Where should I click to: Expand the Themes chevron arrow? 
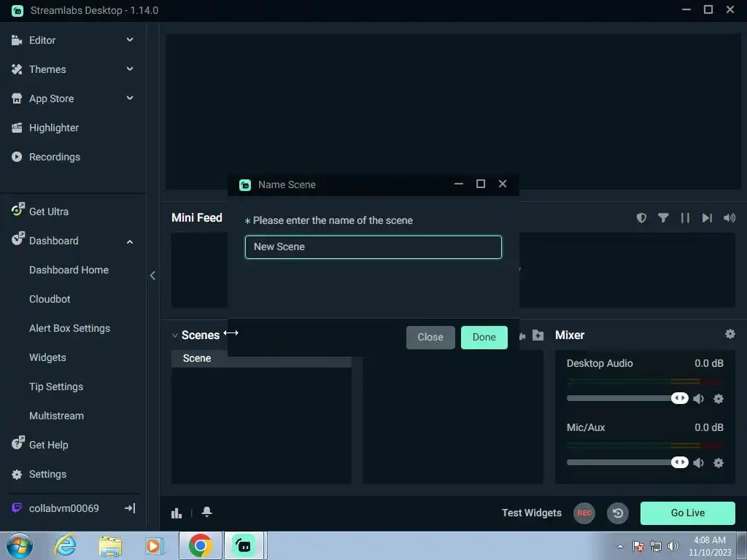click(130, 69)
